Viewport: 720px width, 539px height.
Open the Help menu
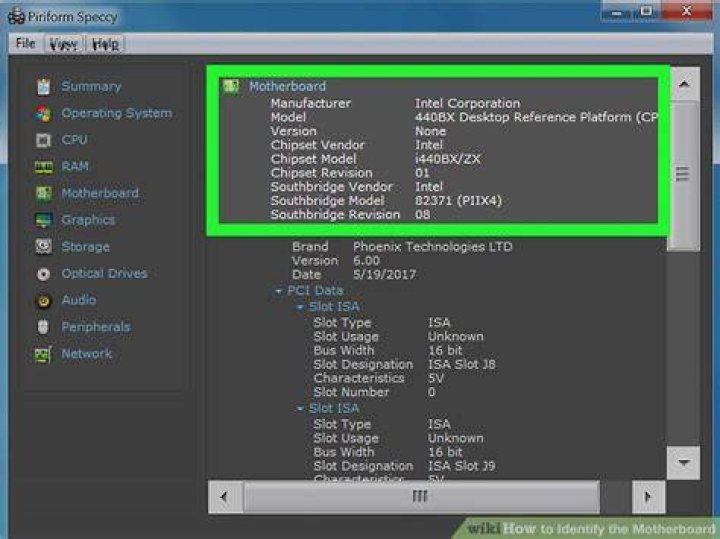[105, 44]
